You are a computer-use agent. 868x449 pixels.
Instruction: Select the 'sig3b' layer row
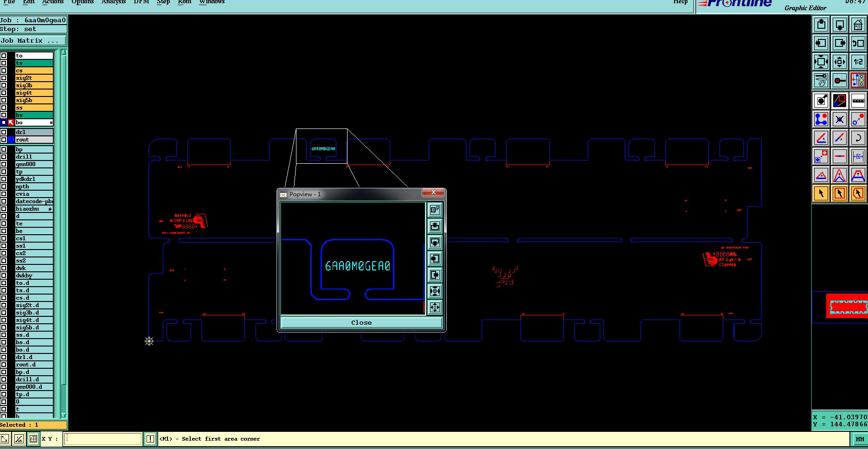pyautogui.click(x=34, y=85)
